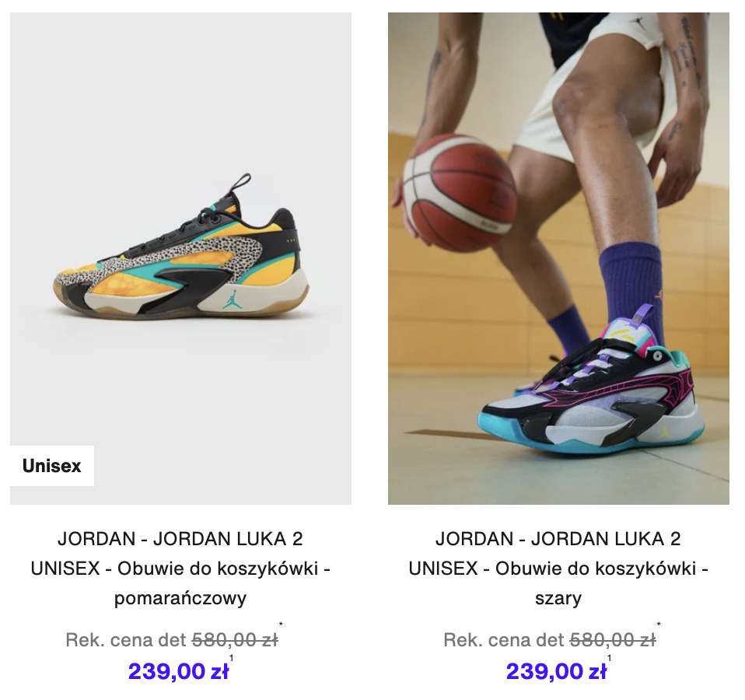745x700 pixels.
Task: Click the asterisk footnote after right 580,00 zł
Action: [x=659, y=625]
